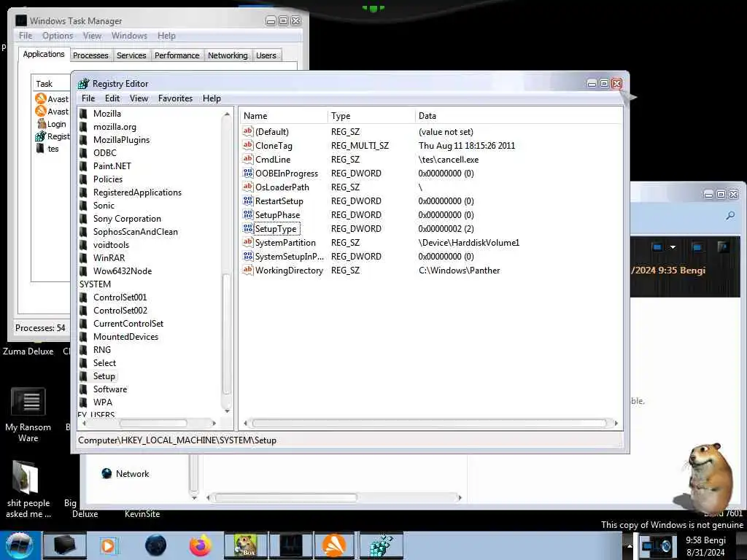Switch to the Processes tab in Task Manager
Image resolution: width=747 pixels, height=560 pixels.
tap(90, 55)
